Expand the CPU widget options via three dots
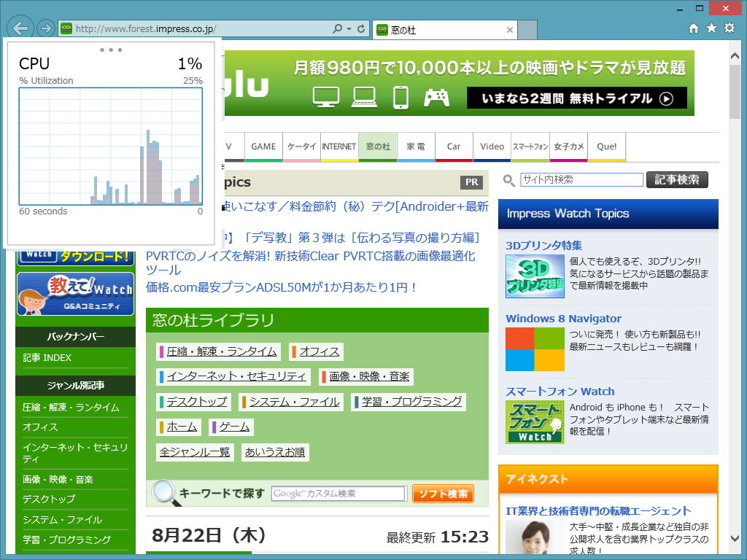The image size is (747, 560). pos(111,50)
